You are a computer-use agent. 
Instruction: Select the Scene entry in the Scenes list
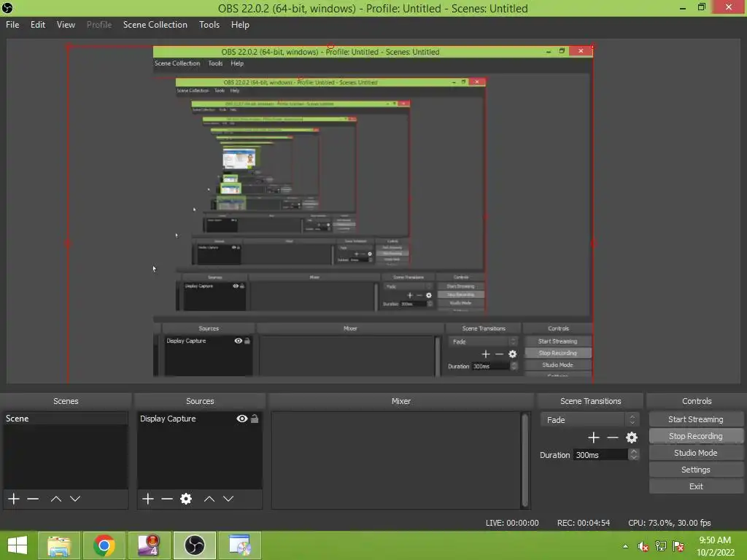(x=65, y=419)
